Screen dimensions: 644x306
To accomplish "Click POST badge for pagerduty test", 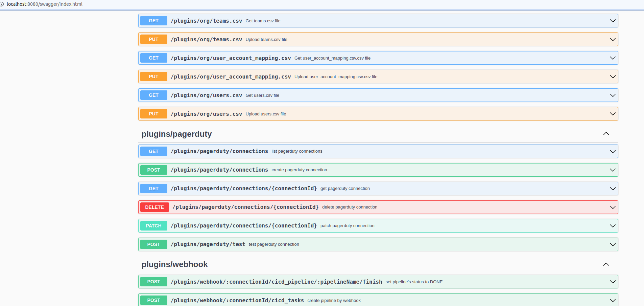I will 153,244.
